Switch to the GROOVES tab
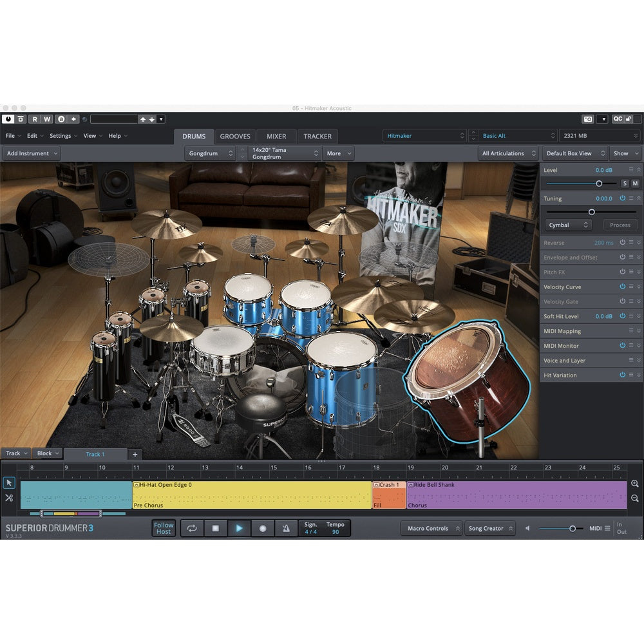This screenshot has height=644, width=644. pos(235,136)
